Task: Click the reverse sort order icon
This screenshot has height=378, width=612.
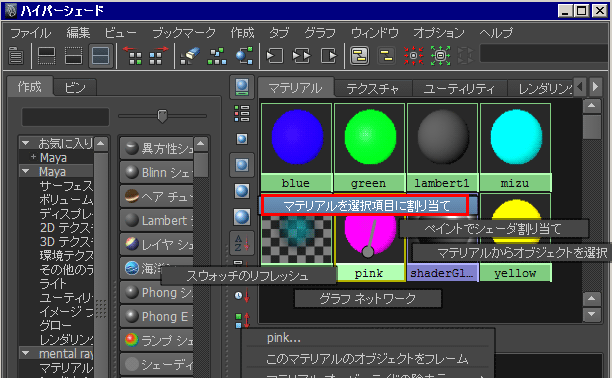Action: click(242, 320)
